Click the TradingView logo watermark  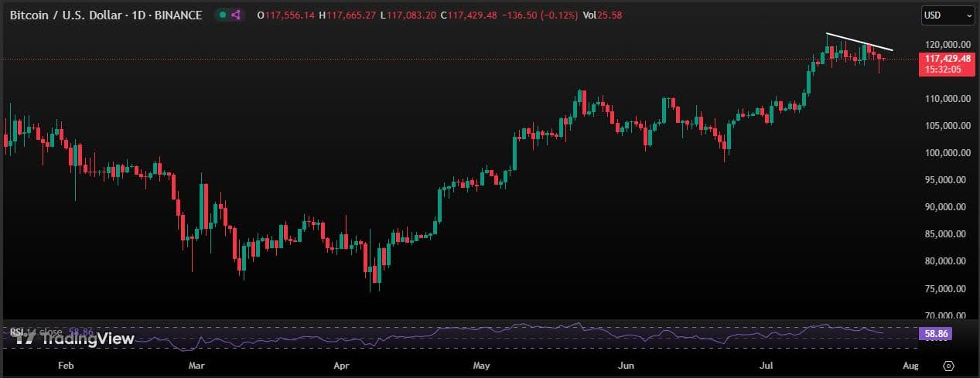pyautogui.click(x=76, y=339)
